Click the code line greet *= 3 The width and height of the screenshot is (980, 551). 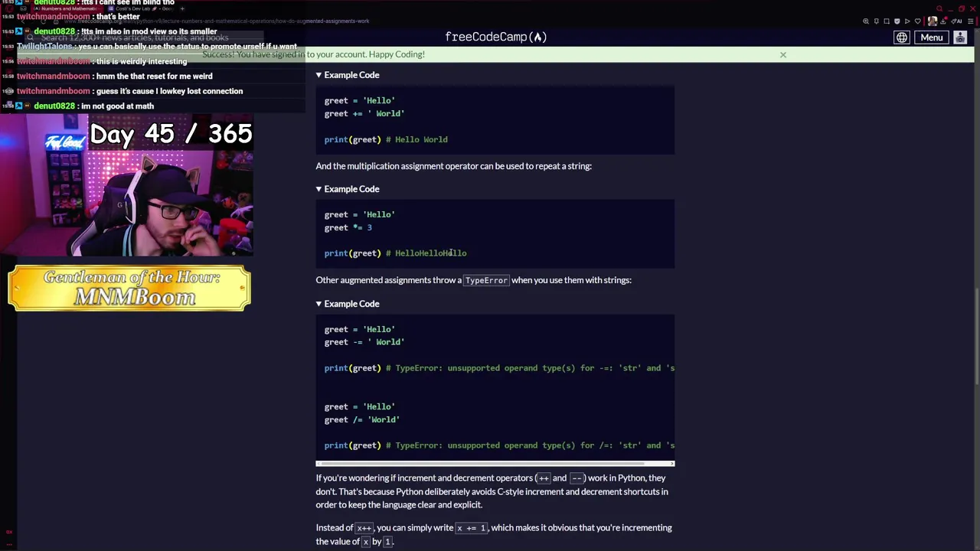coord(348,227)
